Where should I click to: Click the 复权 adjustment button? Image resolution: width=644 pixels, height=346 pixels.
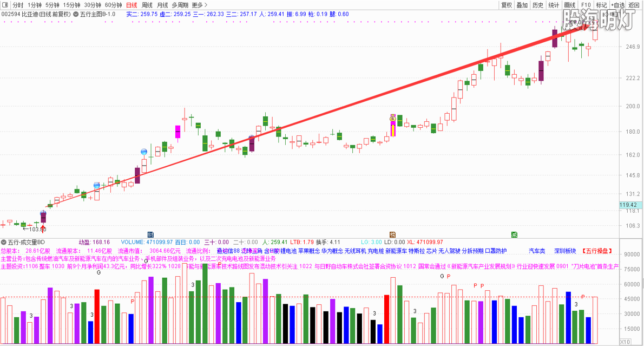pyautogui.click(x=507, y=5)
